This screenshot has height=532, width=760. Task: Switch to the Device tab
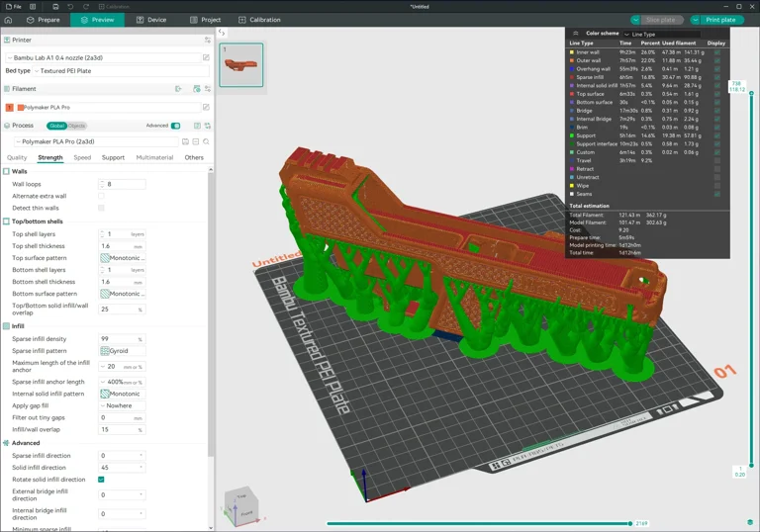pos(151,20)
